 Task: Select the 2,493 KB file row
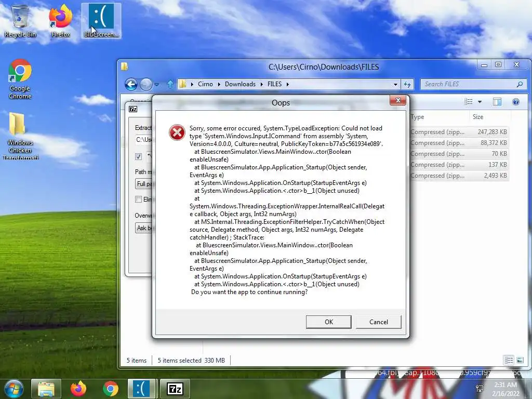pyautogui.click(x=459, y=176)
